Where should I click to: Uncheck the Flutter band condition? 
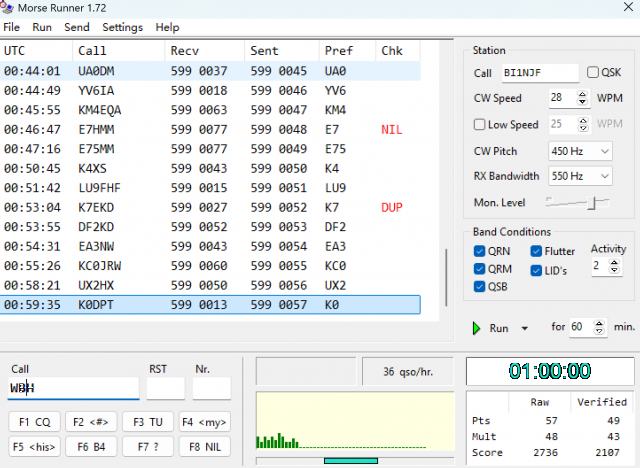click(x=536, y=251)
